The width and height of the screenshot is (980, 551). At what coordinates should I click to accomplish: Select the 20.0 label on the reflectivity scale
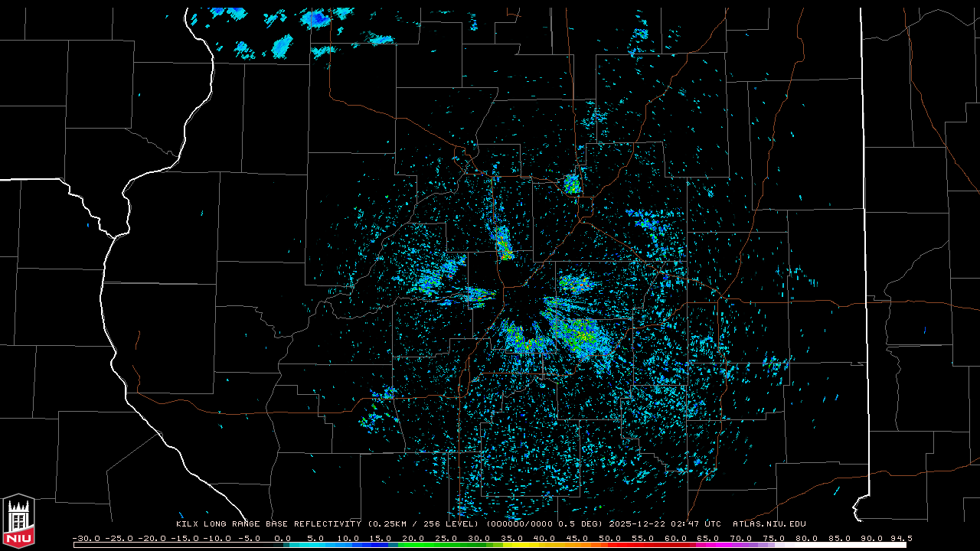click(x=413, y=538)
